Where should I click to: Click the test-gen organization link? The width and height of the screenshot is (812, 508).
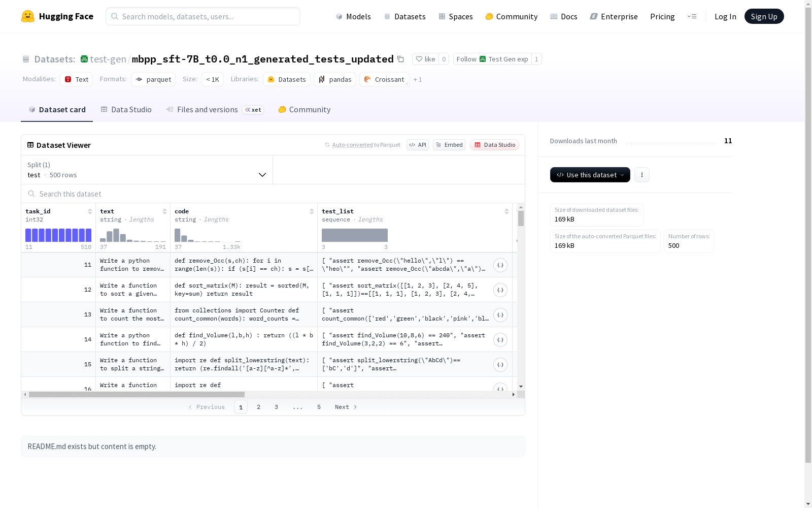coord(108,59)
